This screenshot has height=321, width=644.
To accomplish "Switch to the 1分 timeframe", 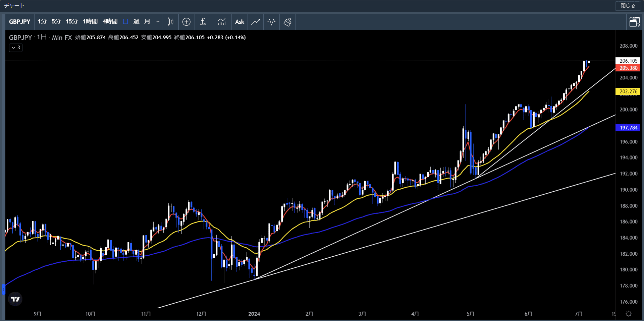I will click(x=42, y=21).
